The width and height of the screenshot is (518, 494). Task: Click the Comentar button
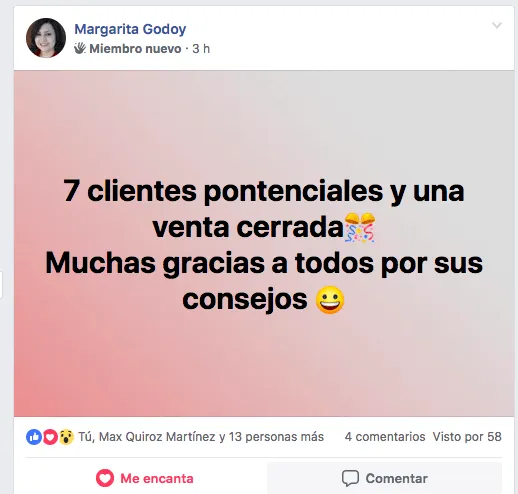click(x=385, y=478)
